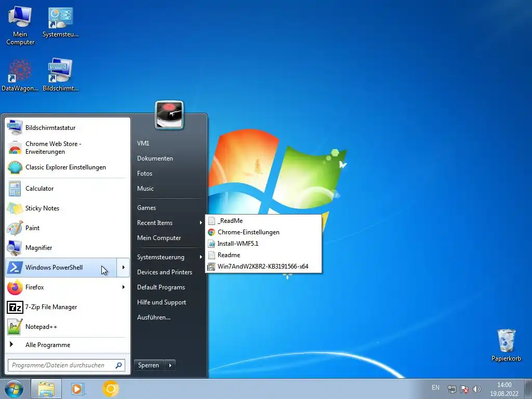Screen dimensions: 532x399
Task: Launch Calculator from start menu
Action: [x=68, y=188]
